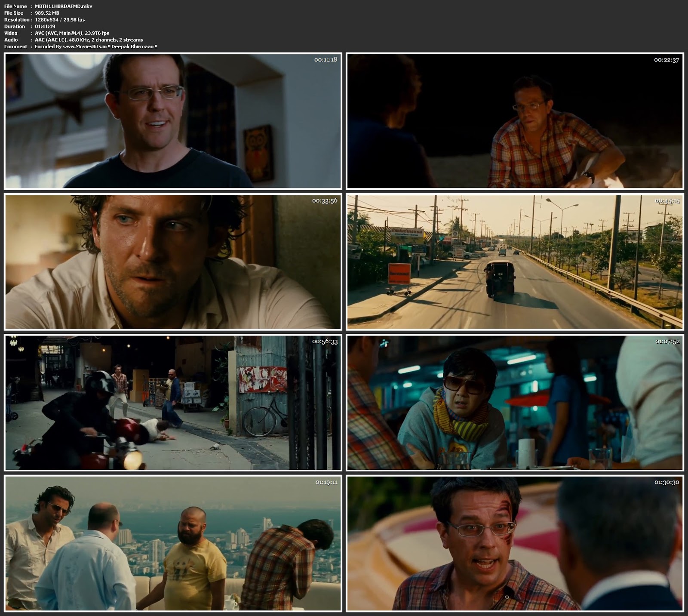Select the motorcycle scene thumbnail stamped 00:56:33
Viewport: 688px width, 616px height.
point(173,403)
